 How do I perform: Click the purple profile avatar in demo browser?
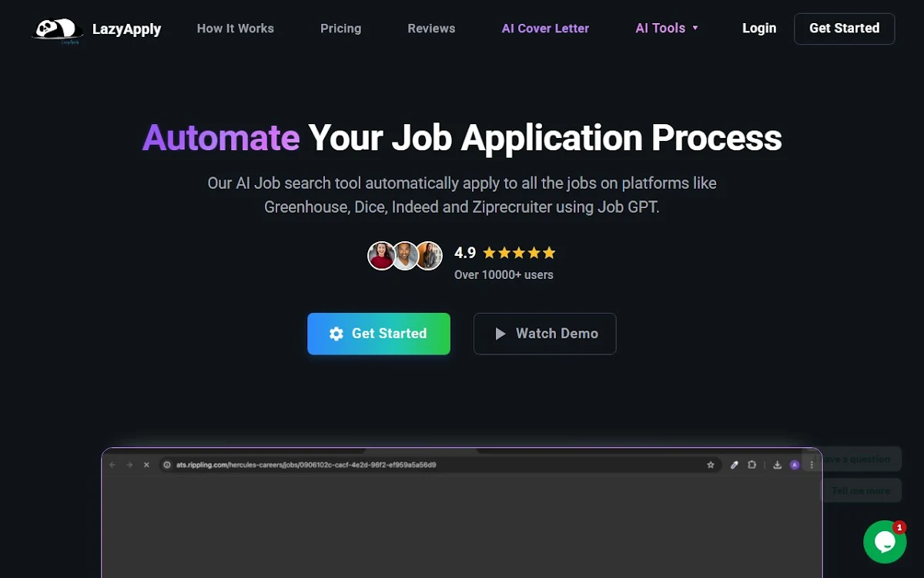(x=795, y=465)
